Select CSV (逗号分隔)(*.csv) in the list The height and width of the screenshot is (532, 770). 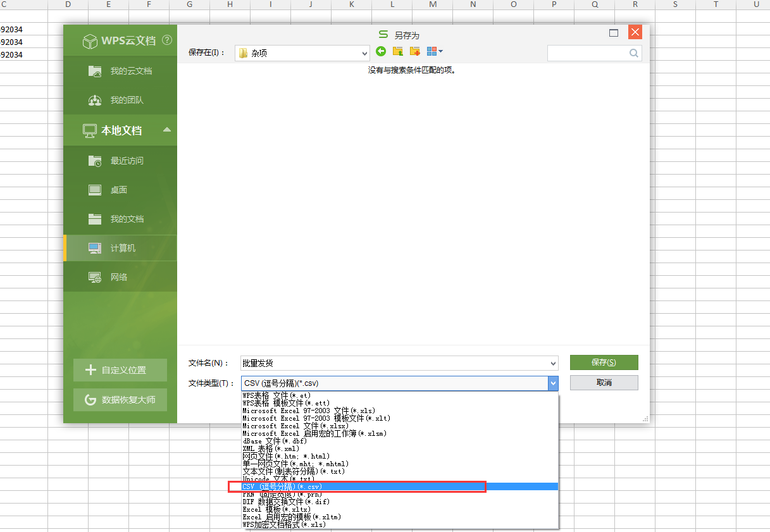[x=282, y=486]
